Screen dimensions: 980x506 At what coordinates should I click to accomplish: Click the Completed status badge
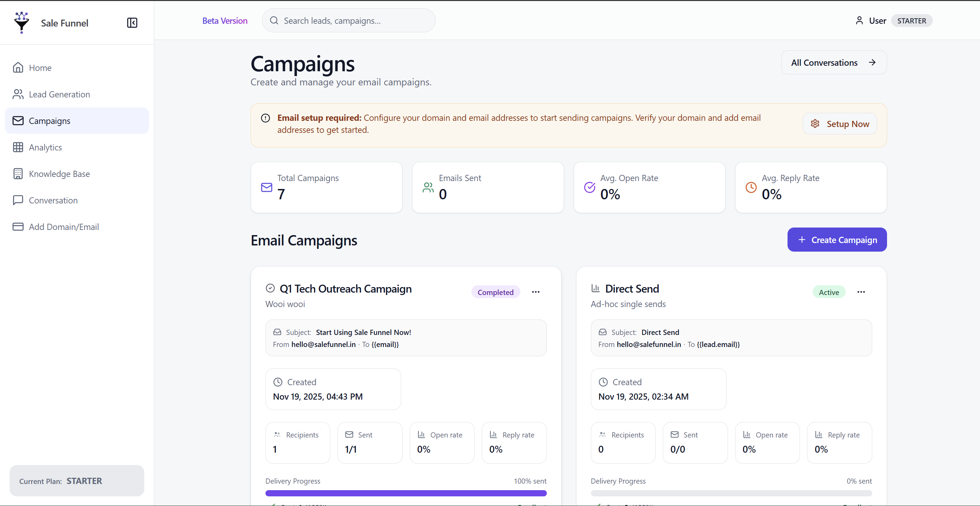(495, 292)
